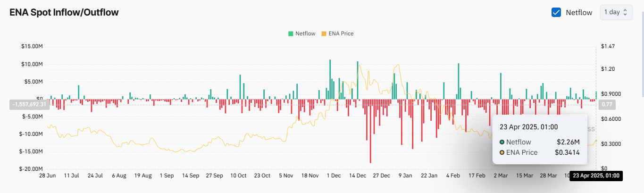Click the -1,557,692.31 left axis crosshair label
The height and width of the screenshot is (193, 644).
[29, 104]
